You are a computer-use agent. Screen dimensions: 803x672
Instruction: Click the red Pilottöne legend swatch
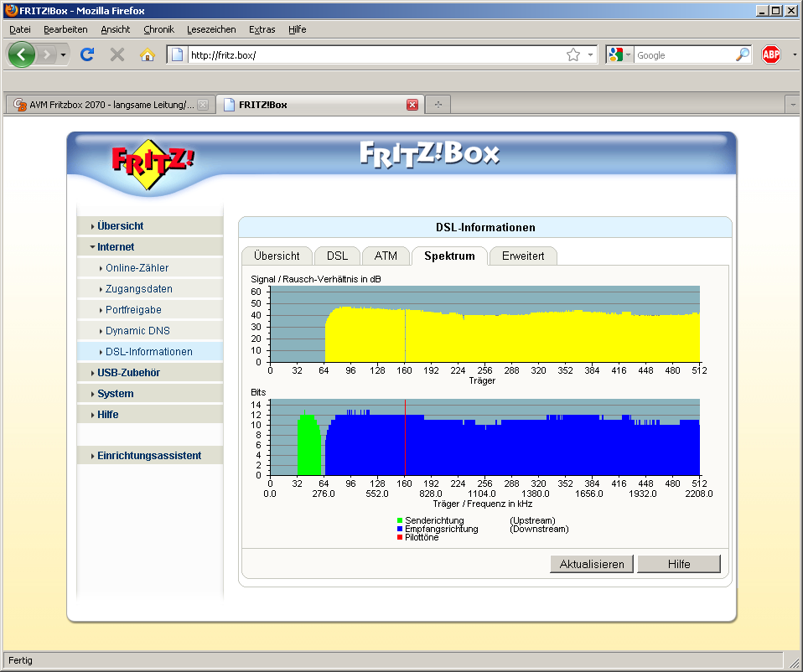click(400, 537)
